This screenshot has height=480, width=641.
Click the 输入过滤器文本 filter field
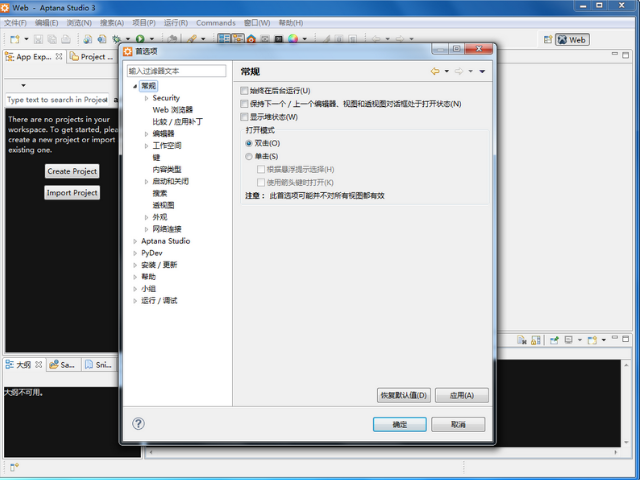coord(176,71)
